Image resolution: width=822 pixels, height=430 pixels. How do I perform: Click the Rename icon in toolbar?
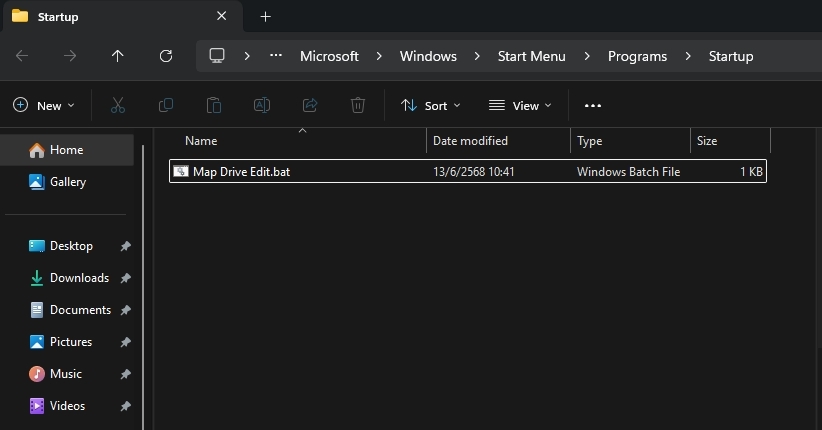click(x=261, y=105)
